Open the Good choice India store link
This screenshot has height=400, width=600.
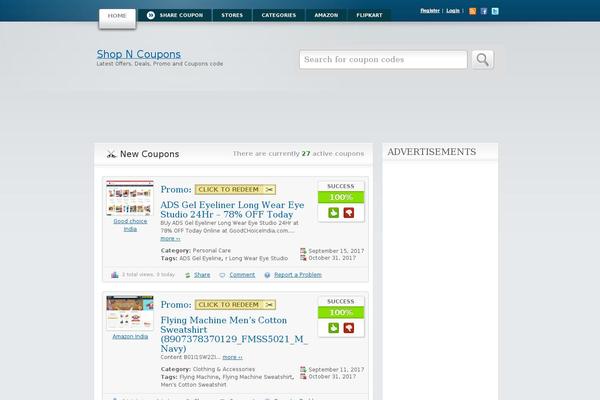[x=130, y=225]
